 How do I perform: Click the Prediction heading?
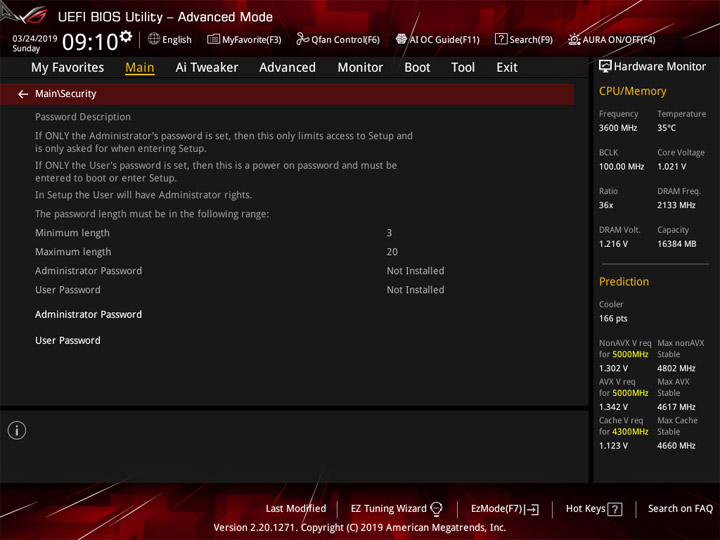(624, 282)
